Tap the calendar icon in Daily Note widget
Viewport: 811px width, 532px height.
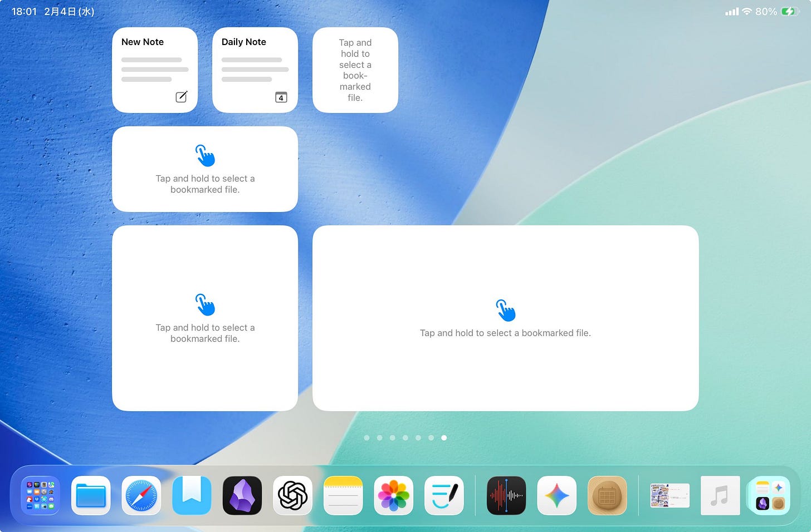[281, 97]
